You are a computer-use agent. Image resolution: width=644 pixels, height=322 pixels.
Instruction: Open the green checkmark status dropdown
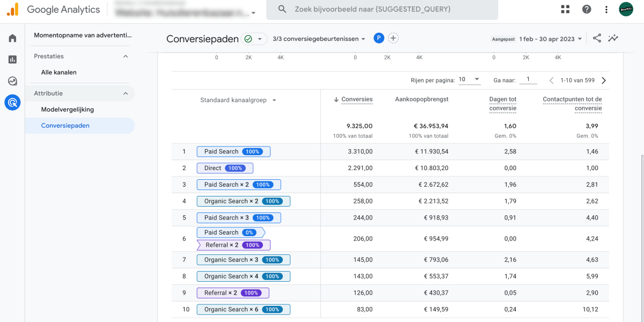[254, 39]
